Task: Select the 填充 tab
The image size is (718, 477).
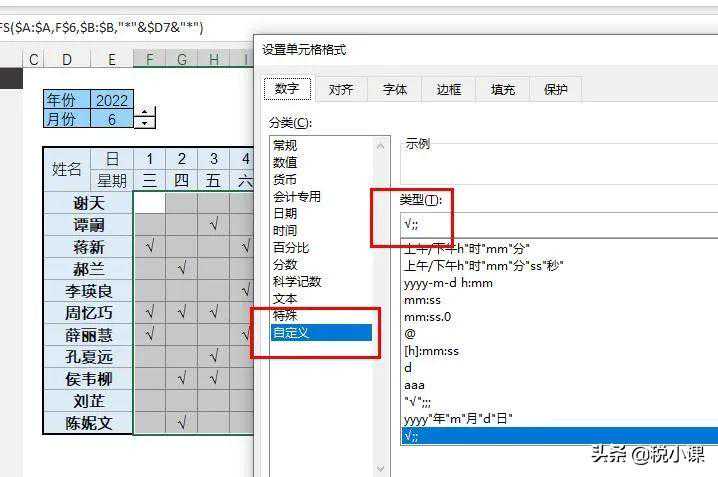Action: [x=503, y=89]
